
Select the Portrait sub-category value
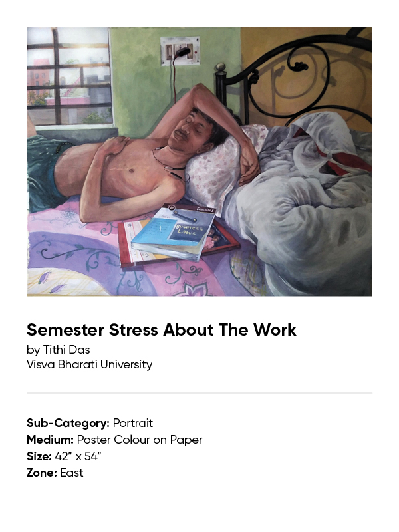(x=132, y=423)
